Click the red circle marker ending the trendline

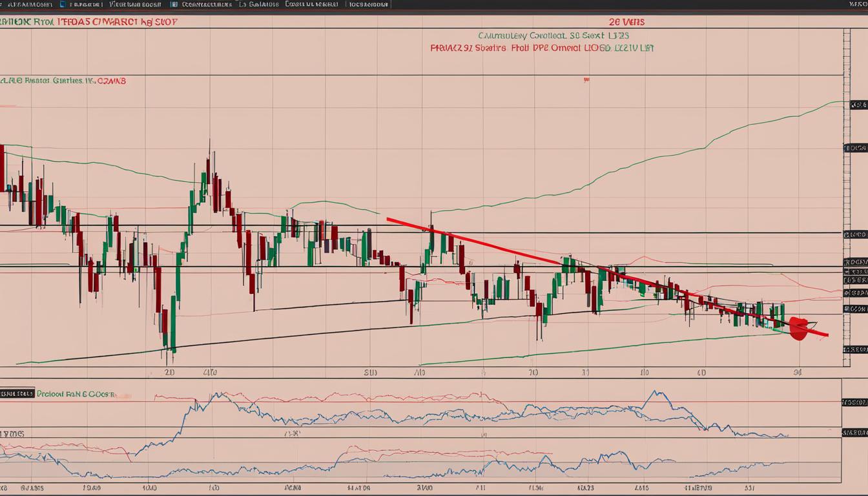tap(799, 329)
